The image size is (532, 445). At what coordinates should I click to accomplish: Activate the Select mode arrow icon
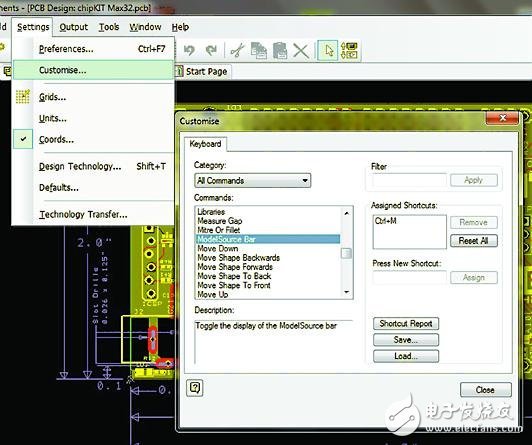[x=327, y=50]
